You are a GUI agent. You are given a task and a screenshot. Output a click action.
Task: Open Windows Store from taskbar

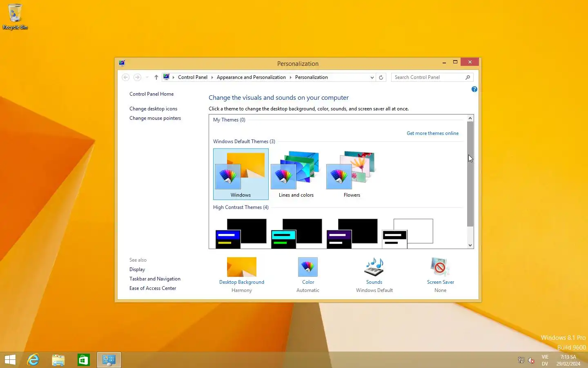84,360
